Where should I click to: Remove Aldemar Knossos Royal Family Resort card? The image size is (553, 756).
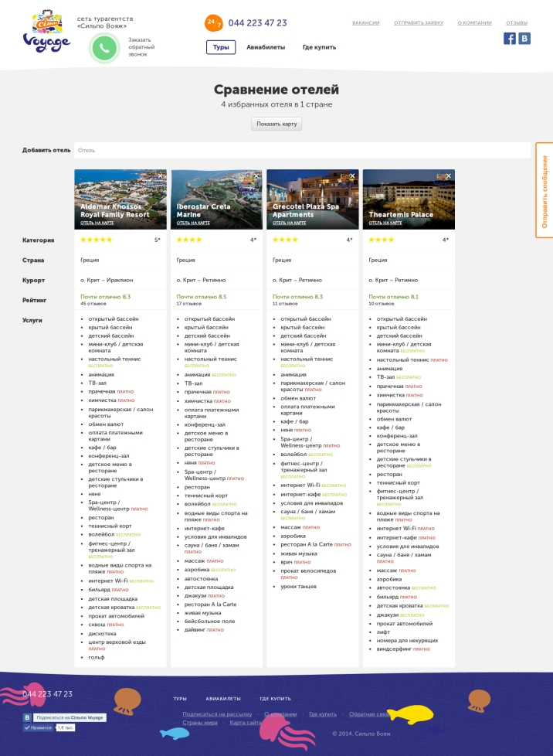click(x=160, y=176)
